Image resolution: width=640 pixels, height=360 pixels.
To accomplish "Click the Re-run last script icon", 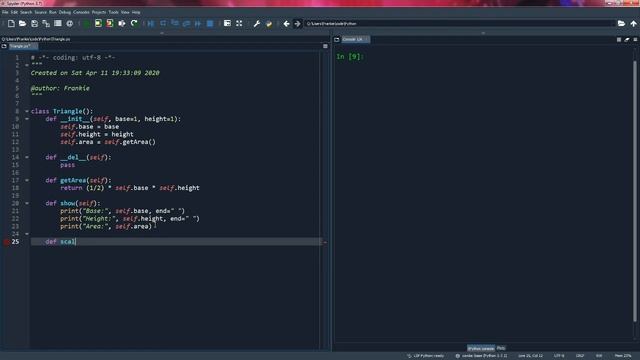I will coord(133,24).
